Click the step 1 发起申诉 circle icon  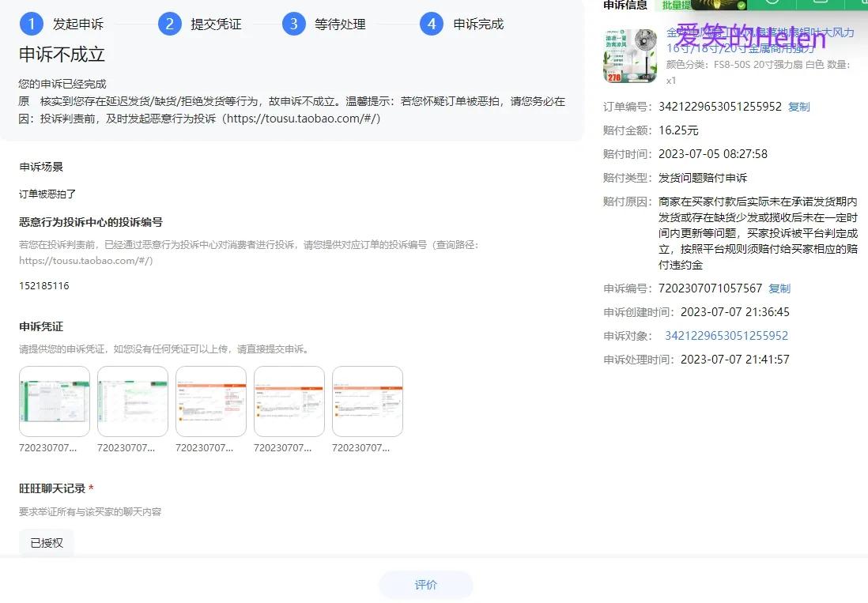click(x=29, y=24)
